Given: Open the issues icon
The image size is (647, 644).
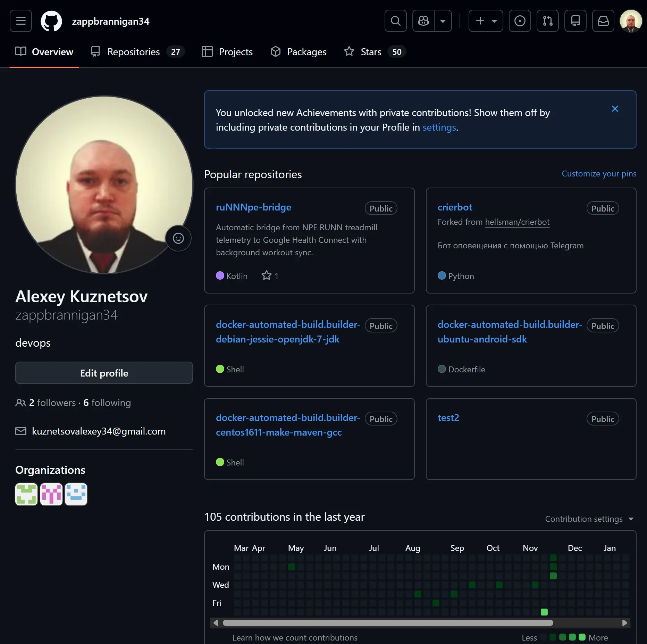Looking at the screenshot, I should (520, 21).
